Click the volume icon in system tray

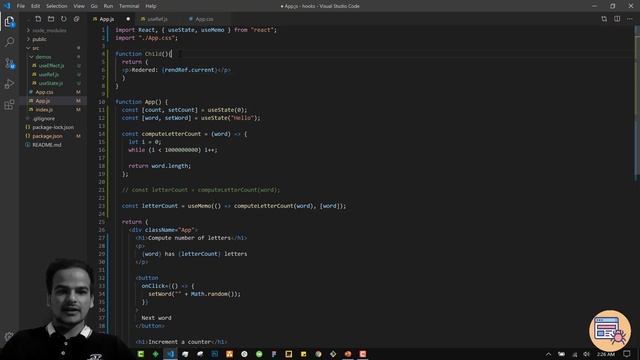tap(587, 354)
